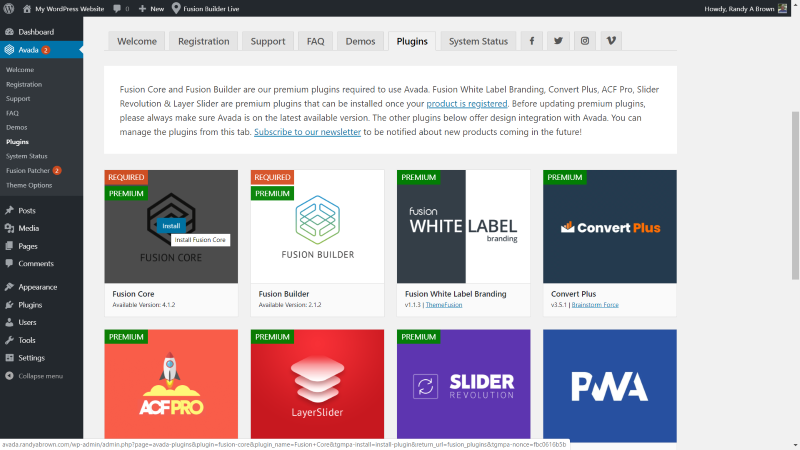This screenshot has height=450, width=800.
Task: Click the PWA plugin thumbnail
Action: pos(610,385)
